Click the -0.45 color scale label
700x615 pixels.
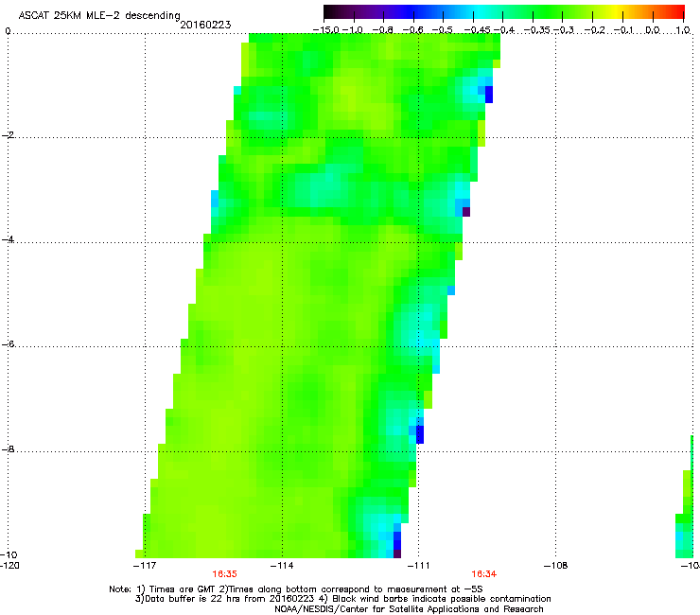[x=477, y=30]
